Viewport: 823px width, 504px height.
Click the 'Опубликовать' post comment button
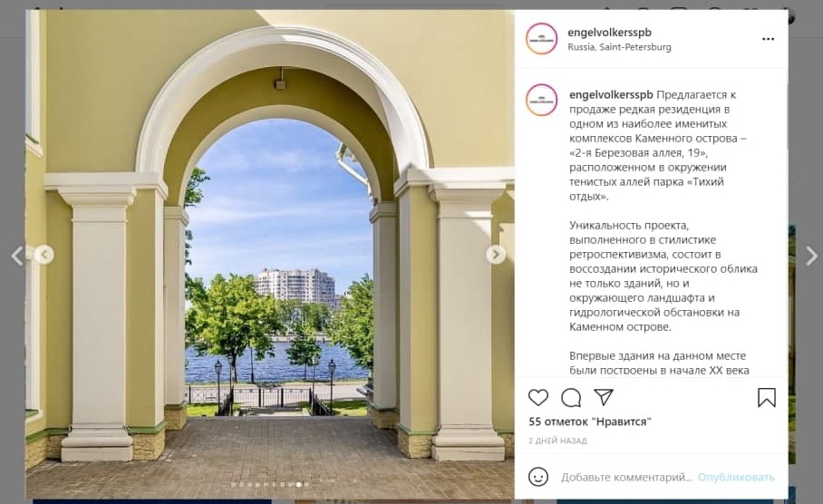[736, 477]
